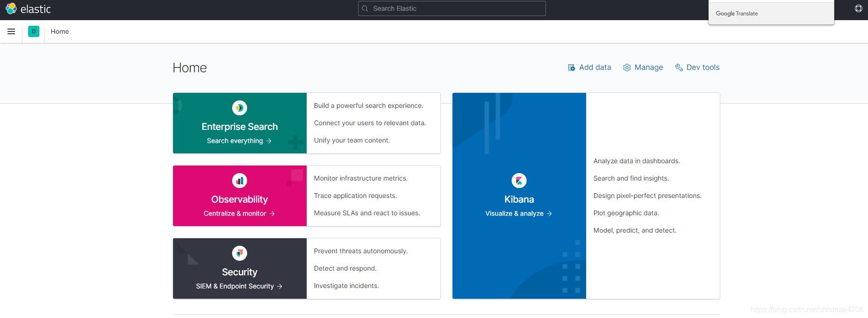Image resolution: width=868 pixels, height=318 pixels.
Task: Click 'Search and find insights.' text
Action: tap(631, 178)
